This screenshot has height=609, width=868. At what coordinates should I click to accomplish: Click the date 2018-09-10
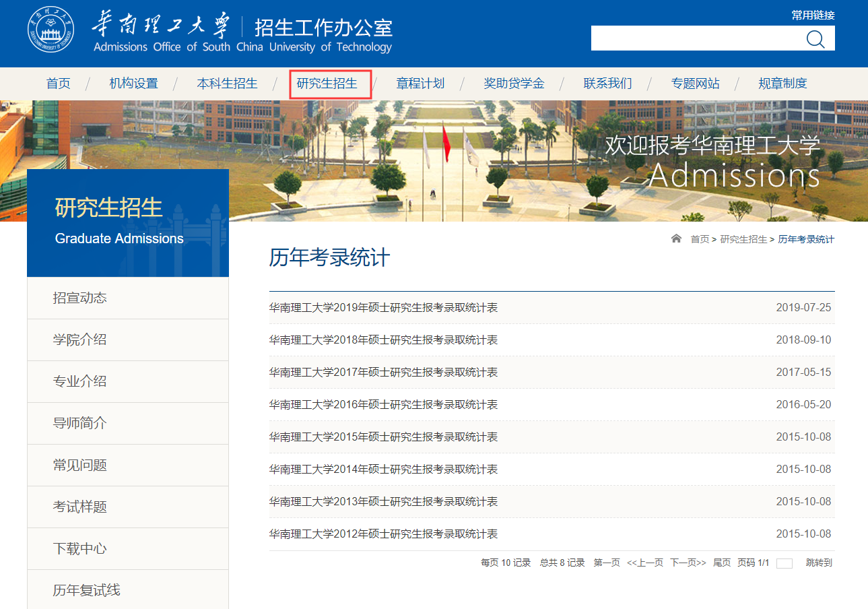pos(803,340)
